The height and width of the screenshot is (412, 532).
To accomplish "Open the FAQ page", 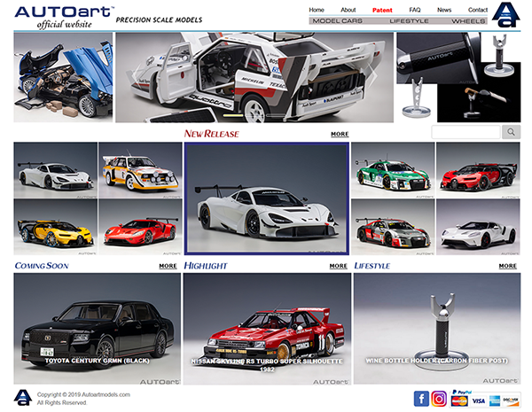I will [x=415, y=10].
